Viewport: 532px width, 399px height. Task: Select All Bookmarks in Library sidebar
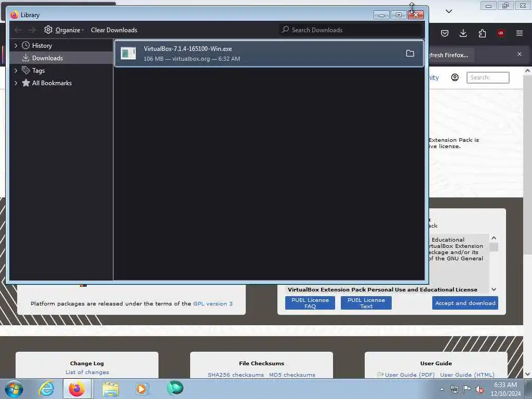[51, 83]
